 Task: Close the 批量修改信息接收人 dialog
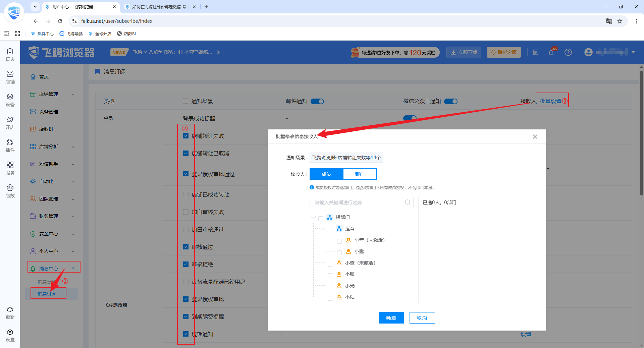(535, 136)
